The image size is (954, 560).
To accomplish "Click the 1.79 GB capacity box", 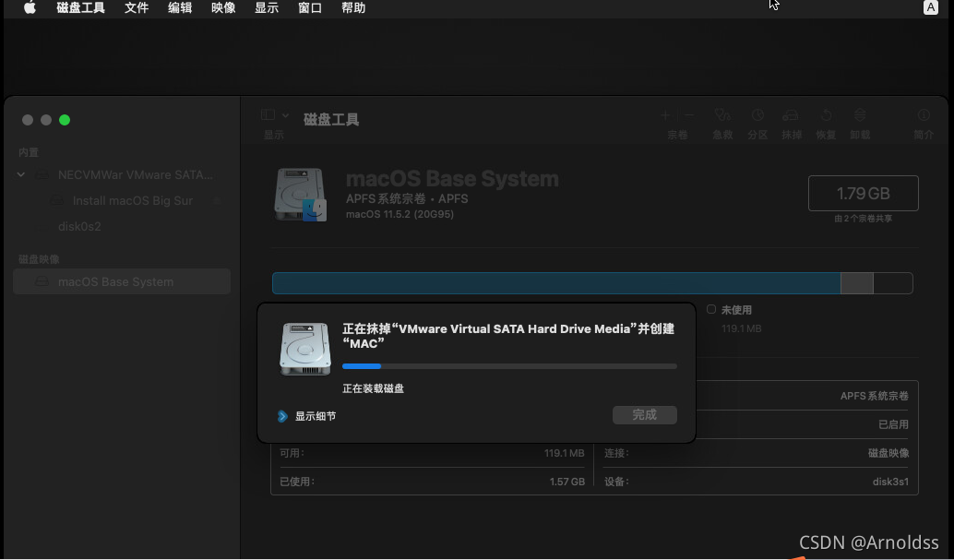I will [863, 193].
